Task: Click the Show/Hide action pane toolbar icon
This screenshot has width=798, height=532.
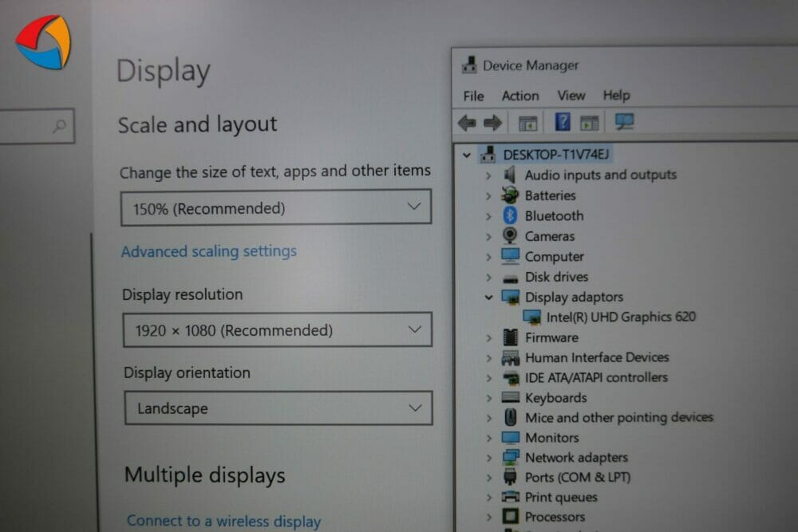Action: coord(590,123)
